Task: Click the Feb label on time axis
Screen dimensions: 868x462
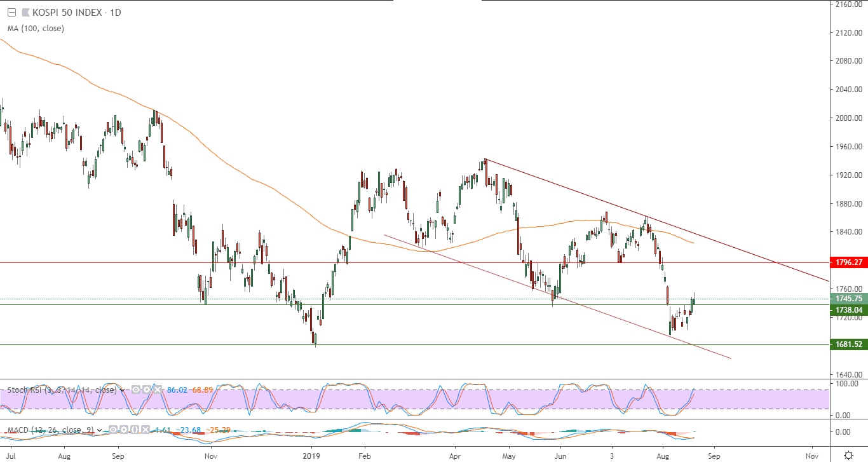Action: click(364, 456)
